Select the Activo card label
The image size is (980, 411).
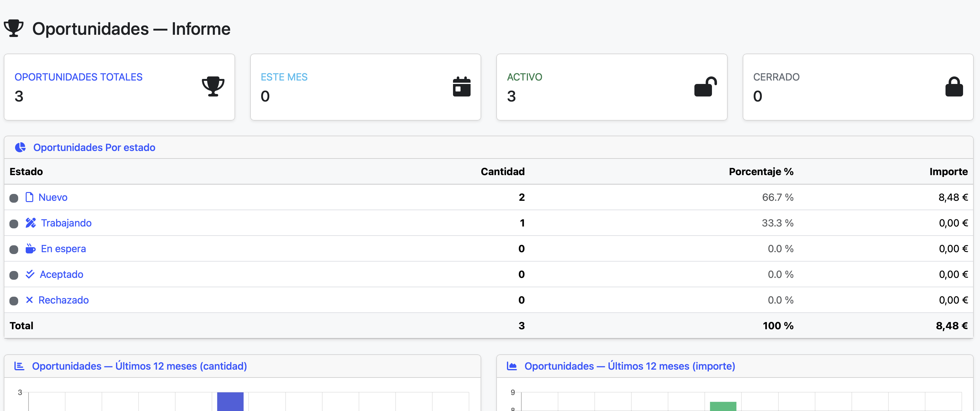tap(524, 77)
